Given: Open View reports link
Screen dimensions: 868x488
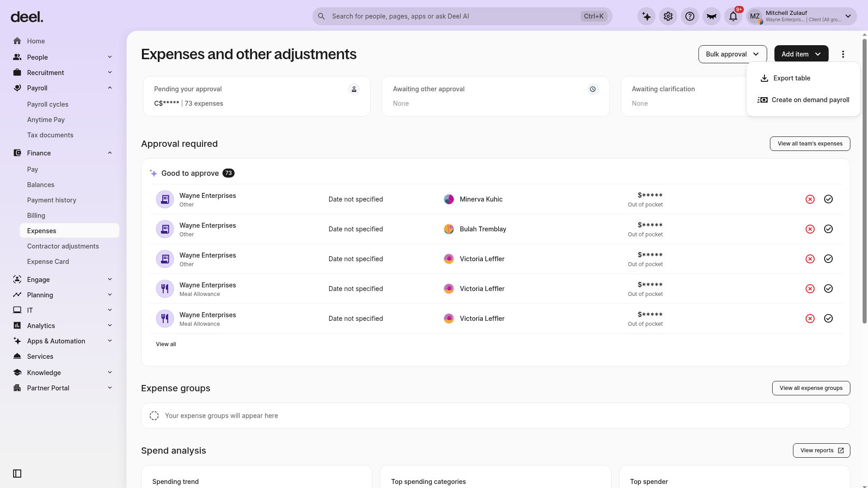Looking at the screenshot, I should click(821, 450).
